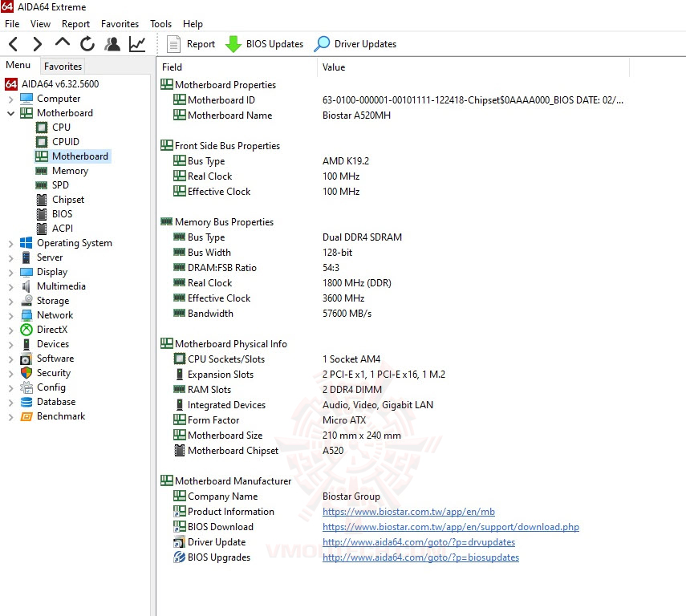Click the Operating System Windows logo icon

(26, 243)
